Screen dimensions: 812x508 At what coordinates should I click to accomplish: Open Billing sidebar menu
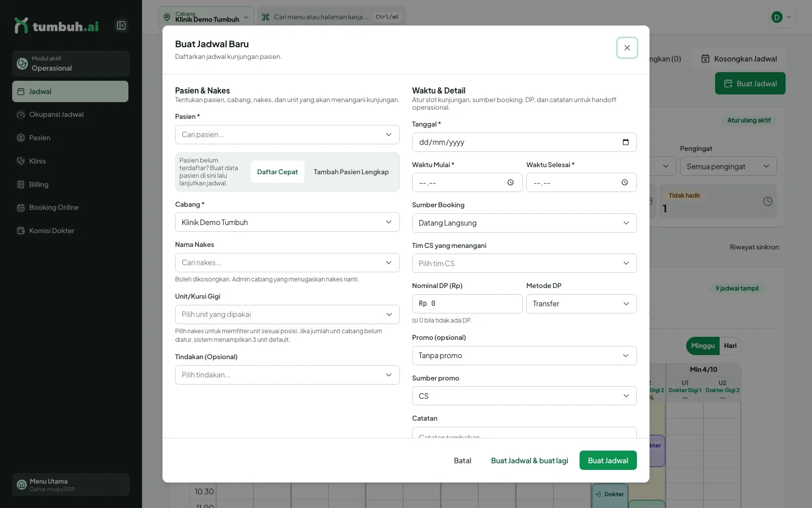click(70, 184)
